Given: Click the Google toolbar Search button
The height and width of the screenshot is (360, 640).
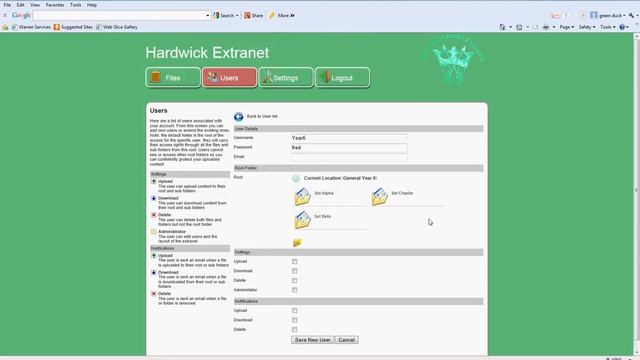Looking at the screenshot, I should pyautogui.click(x=223, y=16).
